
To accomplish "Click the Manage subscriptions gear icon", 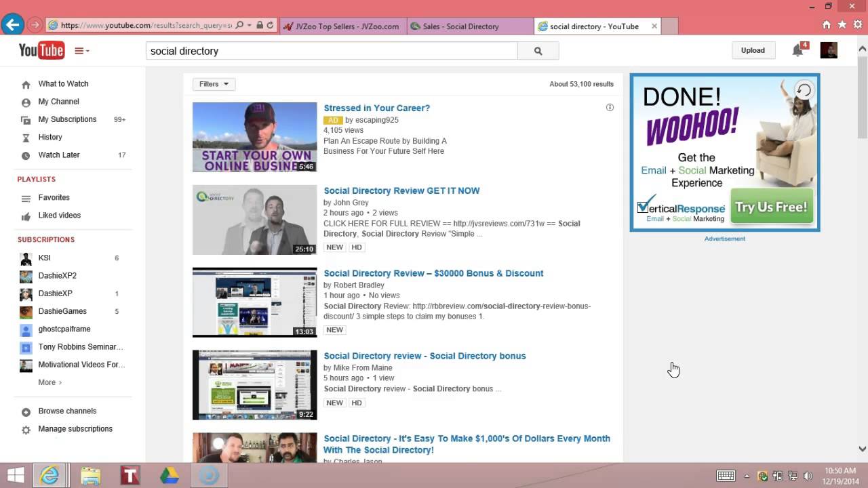I will point(26,430).
